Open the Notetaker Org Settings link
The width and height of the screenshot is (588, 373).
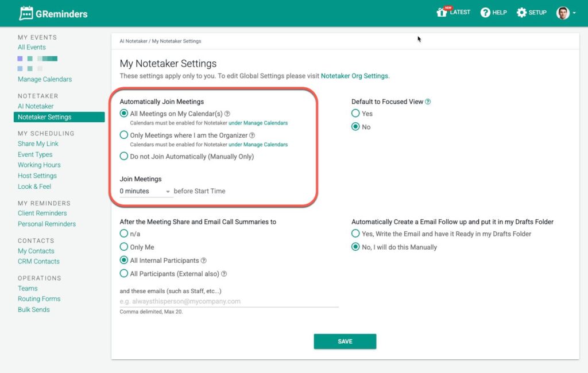click(354, 76)
